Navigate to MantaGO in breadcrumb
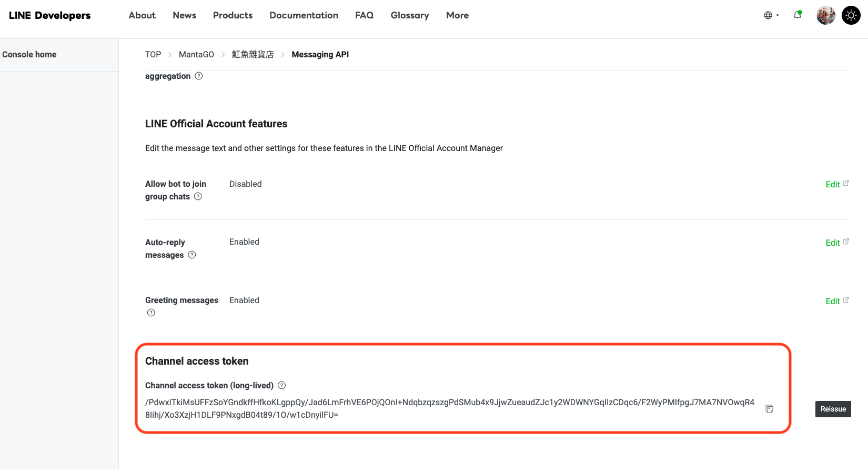 pyautogui.click(x=196, y=54)
